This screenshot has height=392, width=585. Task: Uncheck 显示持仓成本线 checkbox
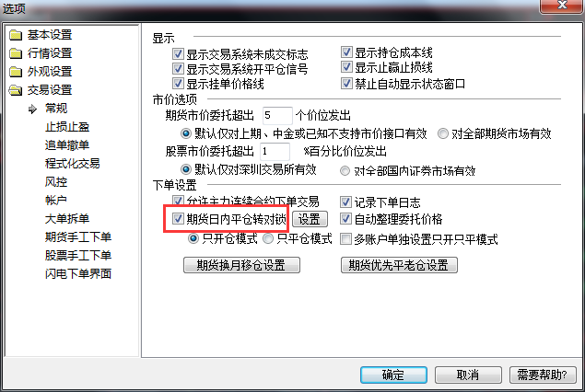[346, 52]
